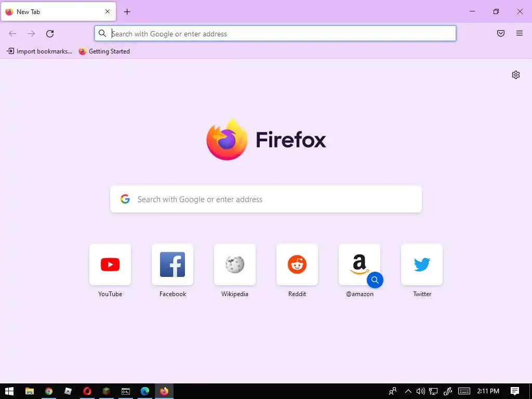Image resolution: width=532 pixels, height=399 pixels.
Task: Open the People icon in system tray
Action: click(x=393, y=391)
